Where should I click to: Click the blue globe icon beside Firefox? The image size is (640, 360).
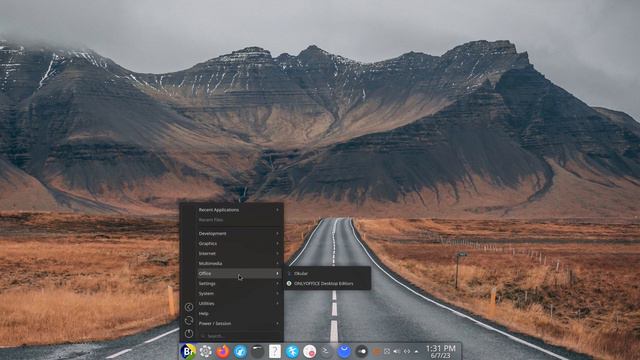click(x=240, y=351)
